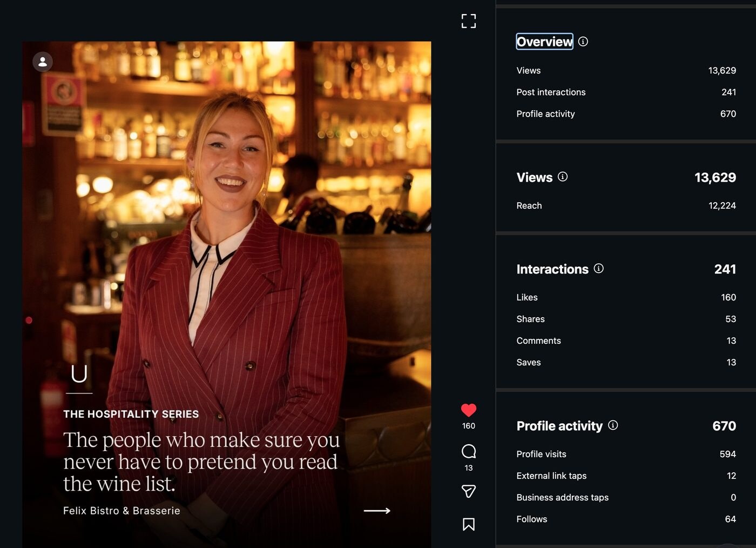This screenshot has width=756, height=548.
Task: Click the like count under the heart icon
Action: click(469, 426)
